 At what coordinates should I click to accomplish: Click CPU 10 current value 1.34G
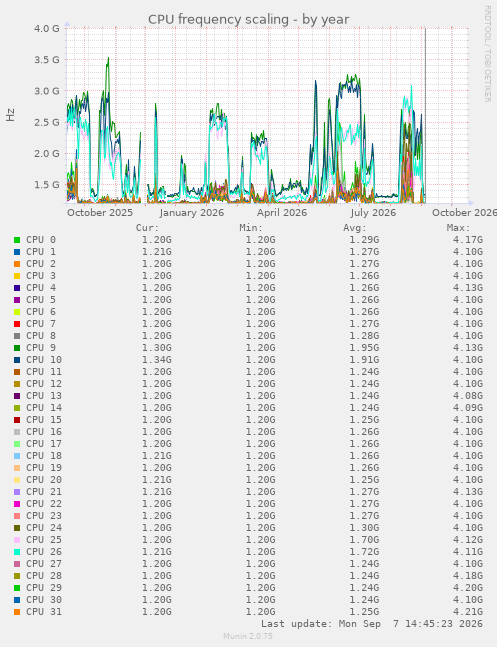click(x=157, y=360)
